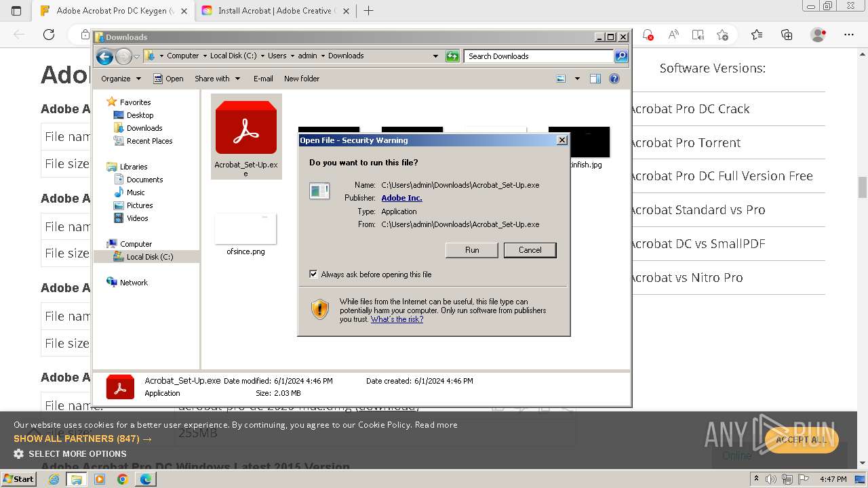The image size is (868, 488).
Task: Open a new browser tab
Action: (x=369, y=11)
